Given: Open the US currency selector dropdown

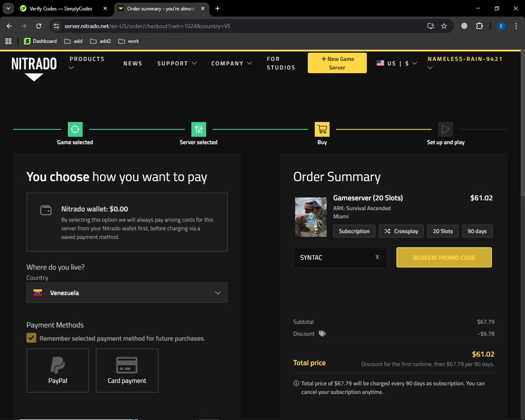Looking at the screenshot, I should click(397, 63).
